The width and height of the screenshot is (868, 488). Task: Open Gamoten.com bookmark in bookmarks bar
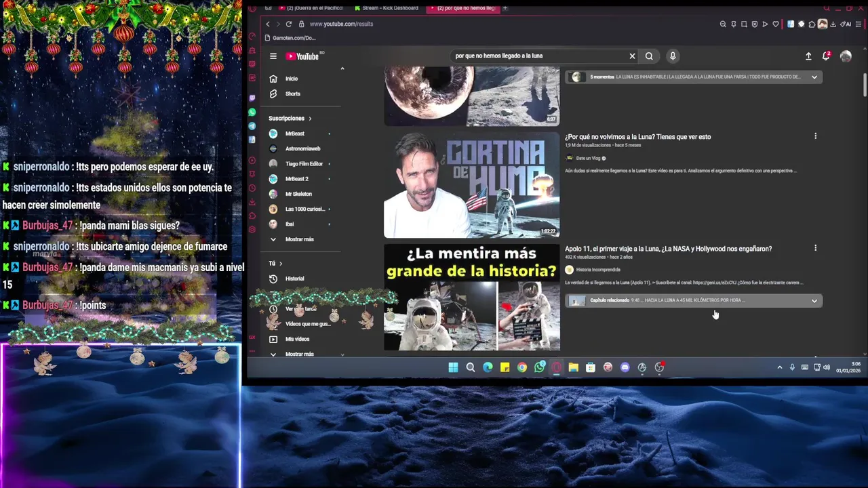[x=290, y=38]
